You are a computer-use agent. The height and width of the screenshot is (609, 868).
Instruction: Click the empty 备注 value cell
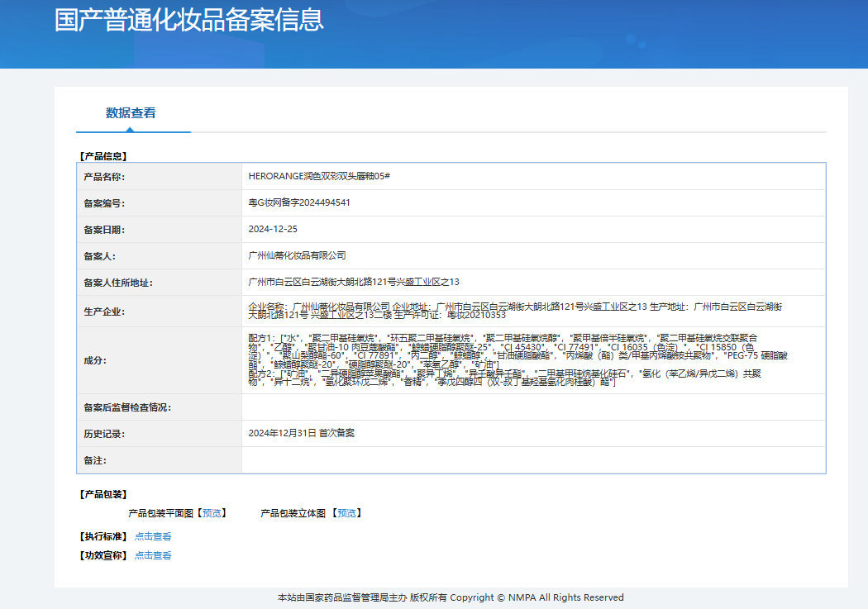coord(533,459)
